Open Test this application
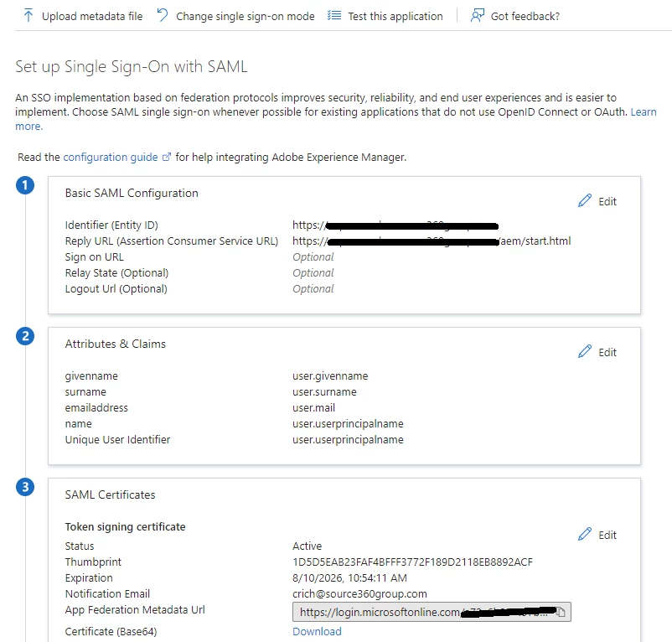 (x=395, y=16)
